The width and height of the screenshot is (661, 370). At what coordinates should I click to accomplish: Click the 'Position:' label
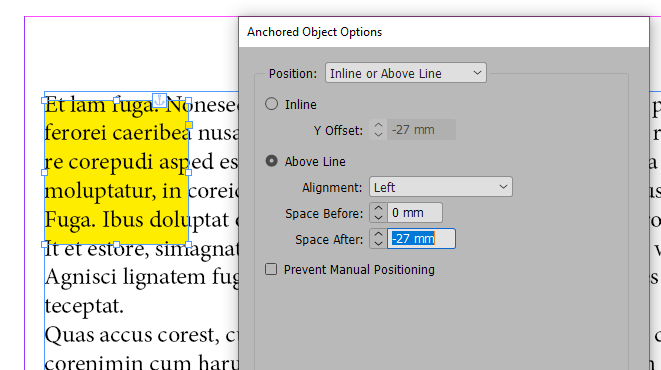pos(293,74)
